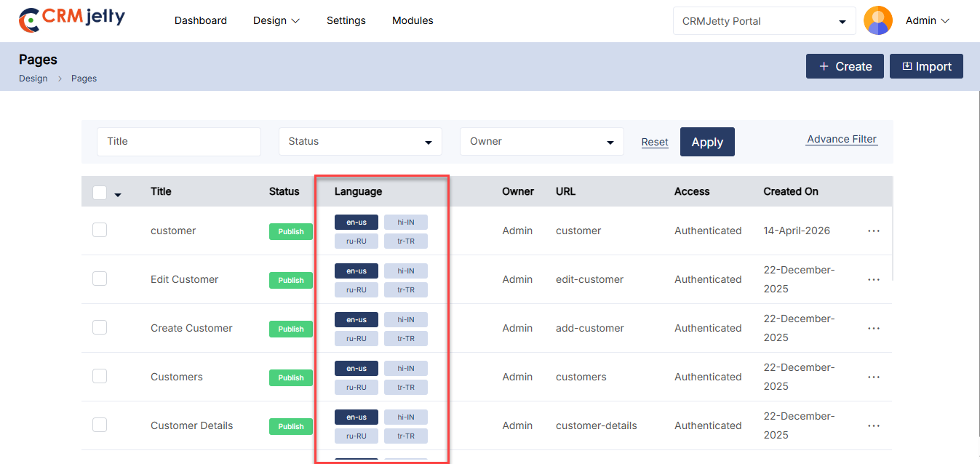The image size is (980, 464).
Task: Open the three-dot menu for Customer Details
Action: click(x=873, y=425)
